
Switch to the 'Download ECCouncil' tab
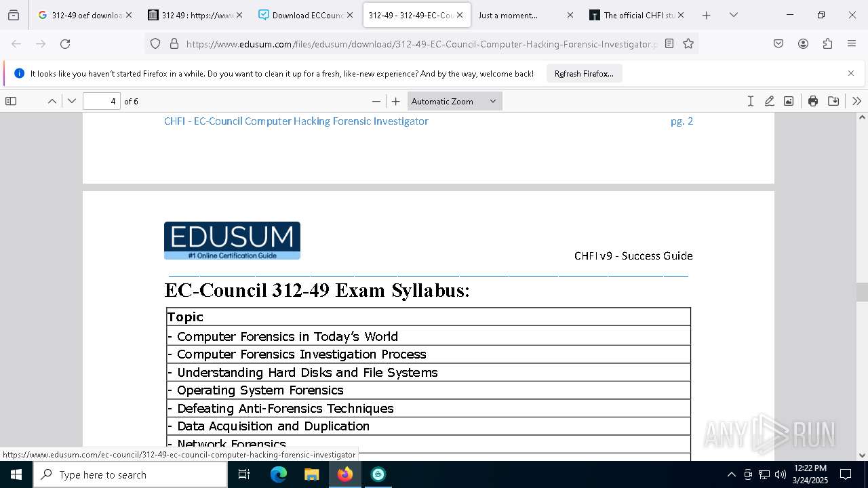click(305, 15)
